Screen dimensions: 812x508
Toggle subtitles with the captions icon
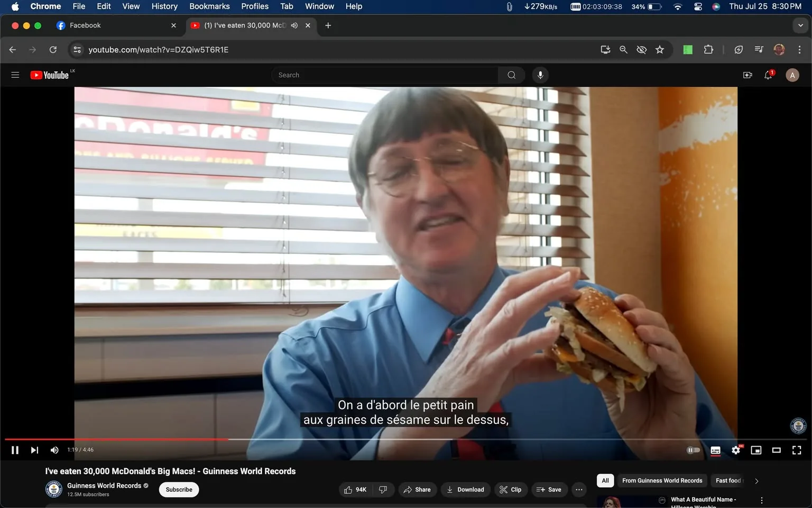coord(715,450)
